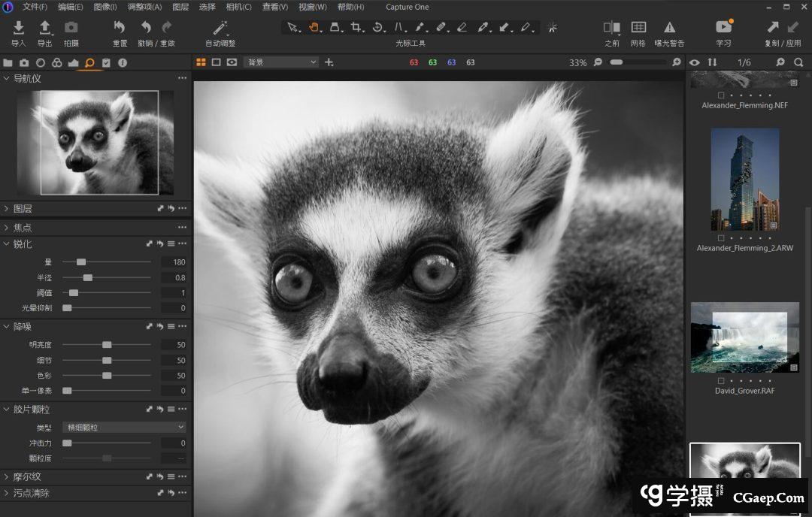
Task: Expand the 摩尔纹 panel
Action: pos(27,476)
